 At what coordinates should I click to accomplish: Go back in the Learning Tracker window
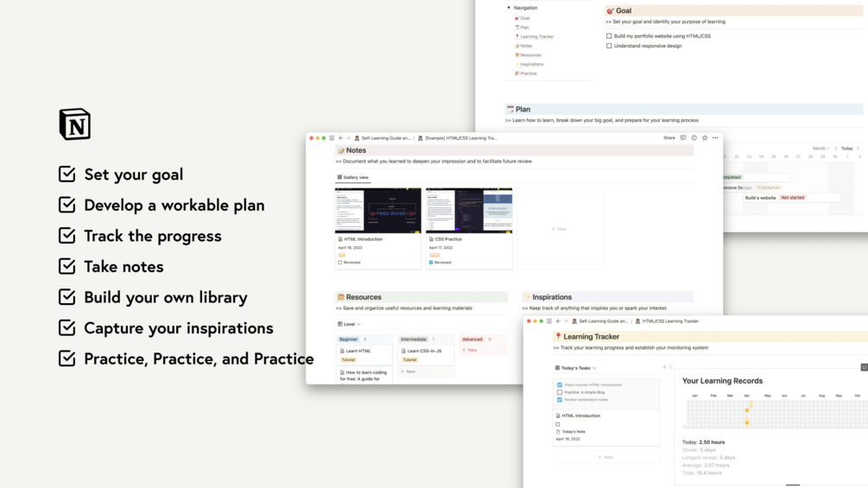[558, 321]
